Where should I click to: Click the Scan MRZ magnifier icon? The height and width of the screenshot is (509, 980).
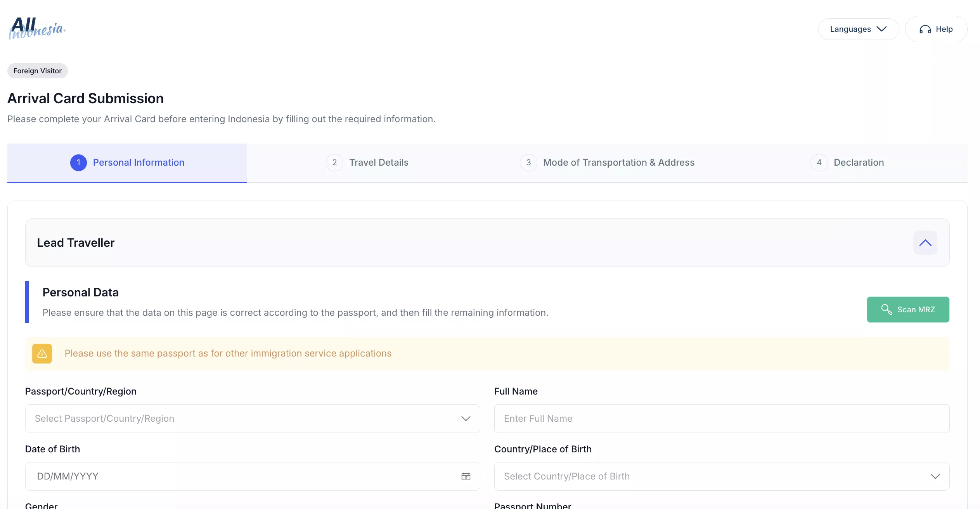click(x=887, y=310)
